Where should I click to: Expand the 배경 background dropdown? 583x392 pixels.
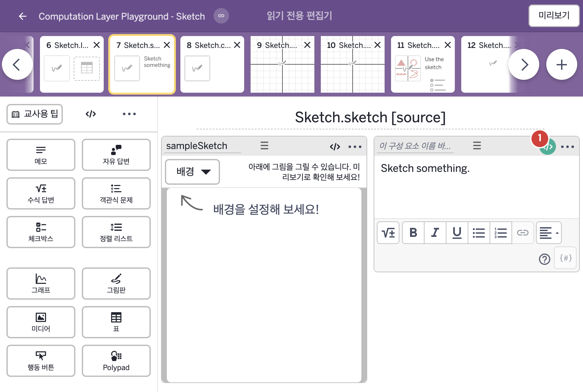click(193, 172)
